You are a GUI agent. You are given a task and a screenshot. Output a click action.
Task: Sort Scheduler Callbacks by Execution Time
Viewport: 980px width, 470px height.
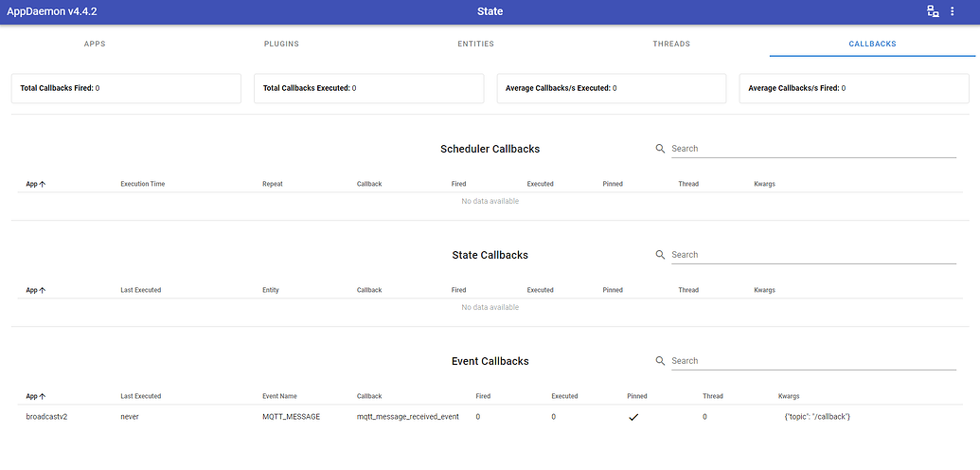[x=142, y=184]
